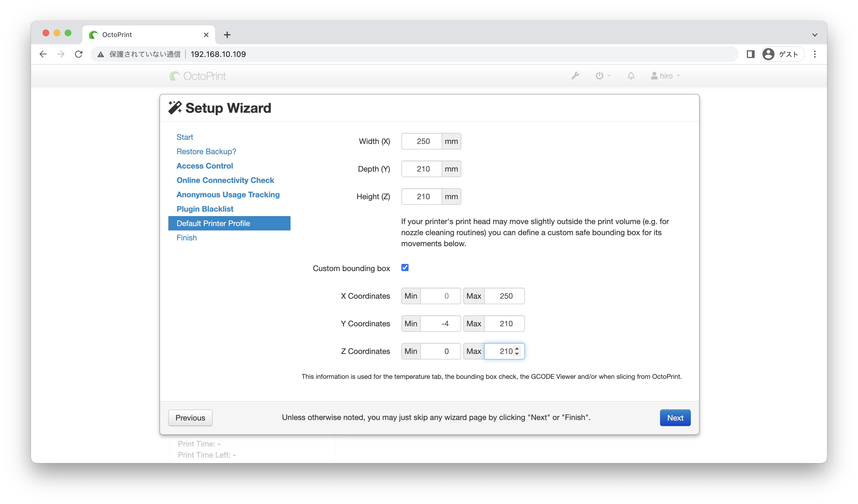This screenshot has width=858, height=504.
Task: Open the system power menu icon
Action: [x=603, y=75]
